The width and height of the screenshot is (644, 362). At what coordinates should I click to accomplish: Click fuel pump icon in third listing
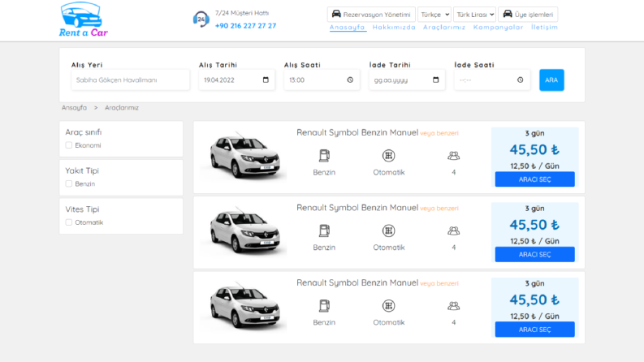click(324, 306)
